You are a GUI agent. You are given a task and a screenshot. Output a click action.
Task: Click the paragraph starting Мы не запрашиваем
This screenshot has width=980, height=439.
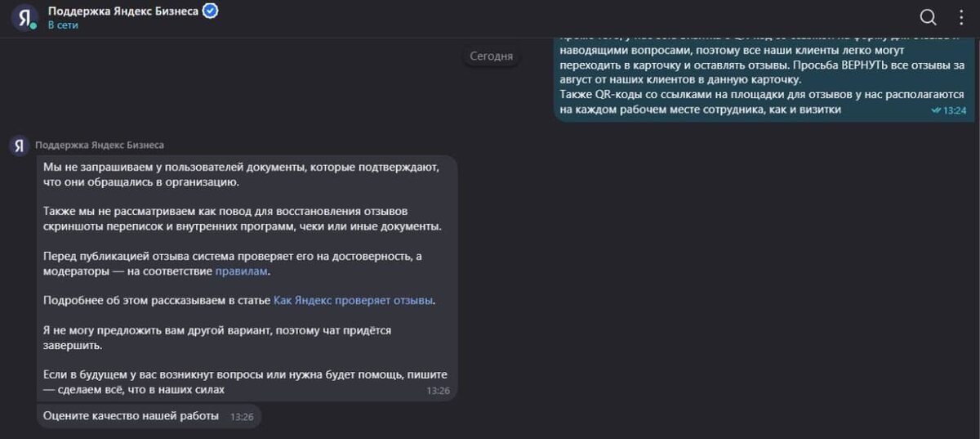[x=241, y=174]
